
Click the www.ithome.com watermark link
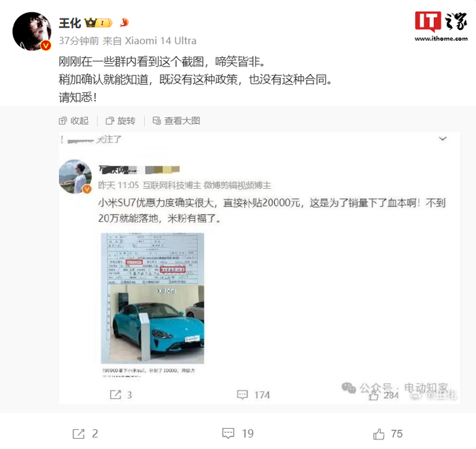click(x=441, y=39)
